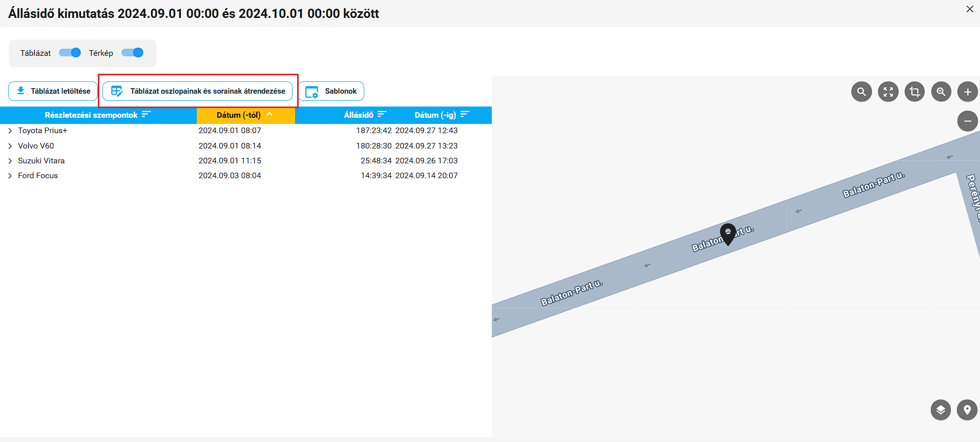Zoom out the map with minus button

click(967, 121)
